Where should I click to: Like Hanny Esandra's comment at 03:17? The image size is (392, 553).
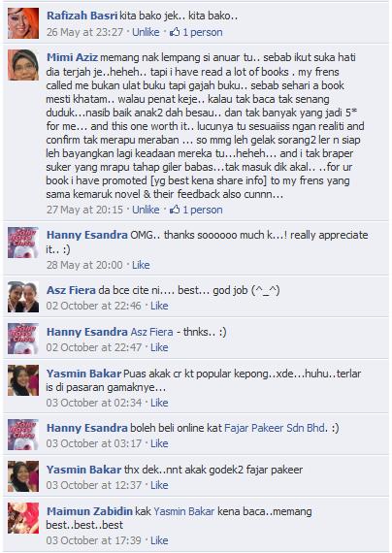coord(159,443)
